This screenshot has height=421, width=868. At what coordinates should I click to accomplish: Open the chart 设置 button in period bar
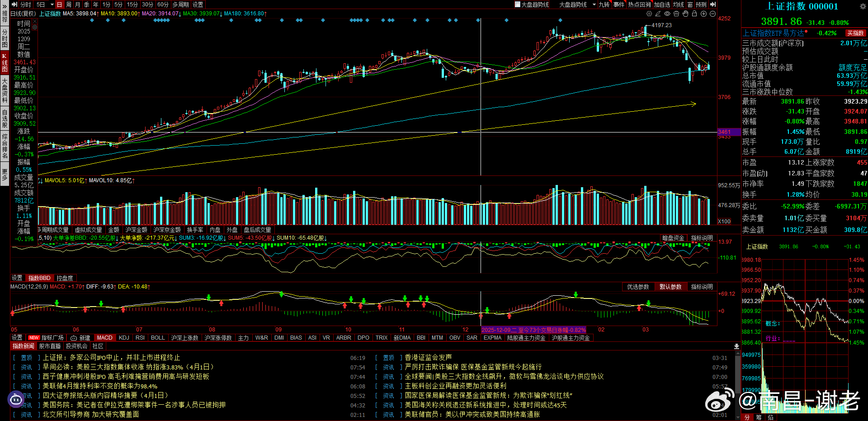tap(198, 5)
